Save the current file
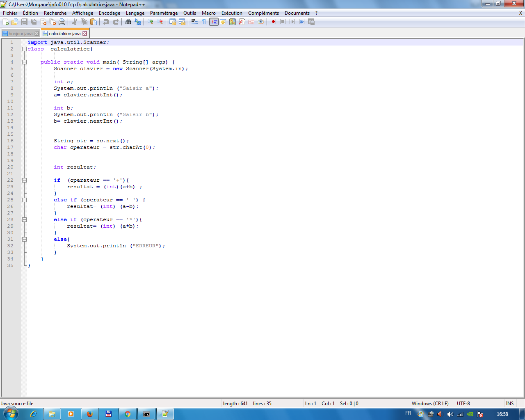 coord(24,22)
